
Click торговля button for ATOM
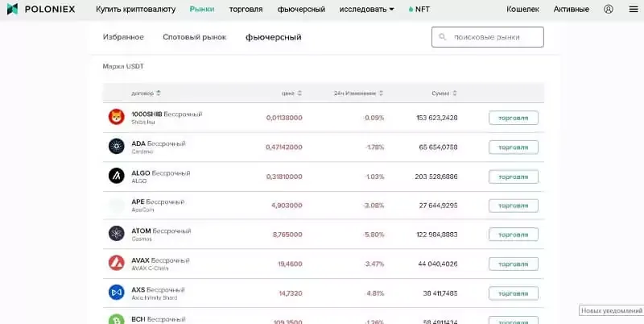pyautogui.click(x=514, y=235)
